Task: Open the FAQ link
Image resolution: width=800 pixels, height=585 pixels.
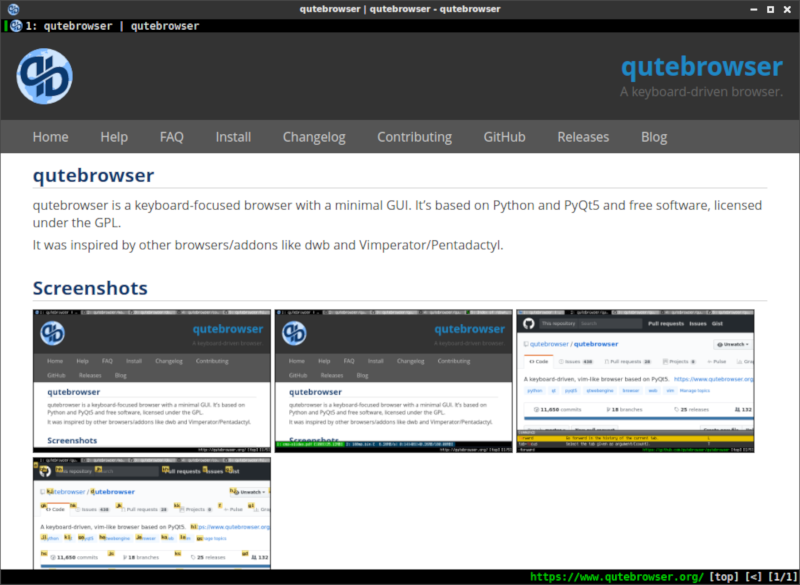Action: pos(171,137)
